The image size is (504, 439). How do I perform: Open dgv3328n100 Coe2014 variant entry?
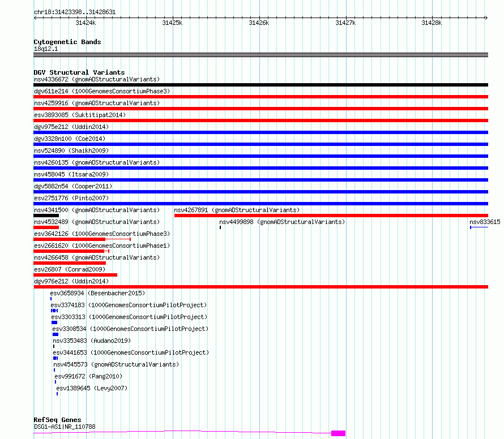click(70, 139)
